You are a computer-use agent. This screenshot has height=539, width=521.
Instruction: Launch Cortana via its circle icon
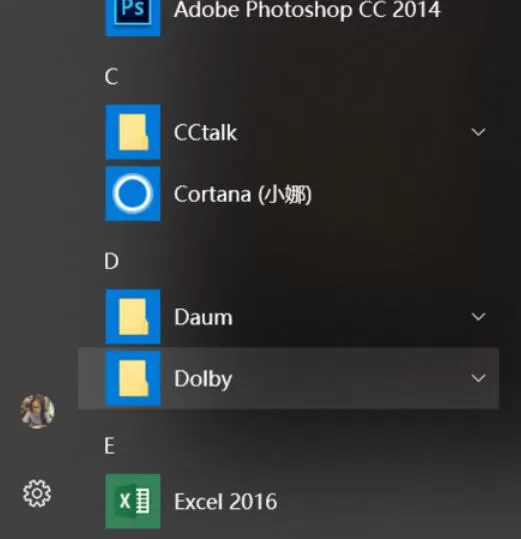(133, 194)
